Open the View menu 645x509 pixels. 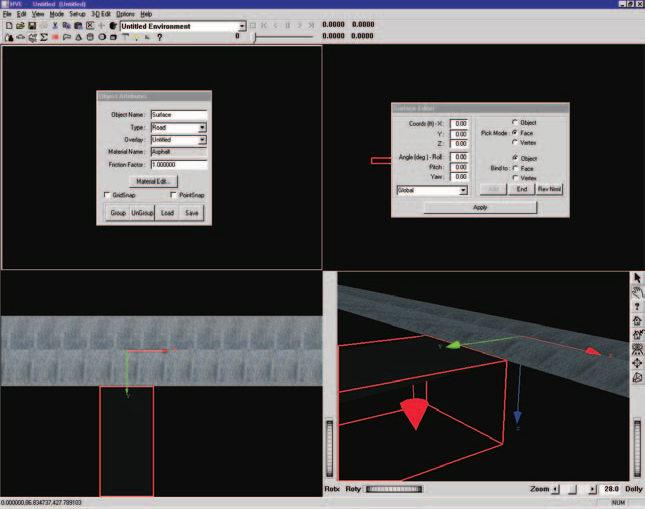[x=38, y=14]
